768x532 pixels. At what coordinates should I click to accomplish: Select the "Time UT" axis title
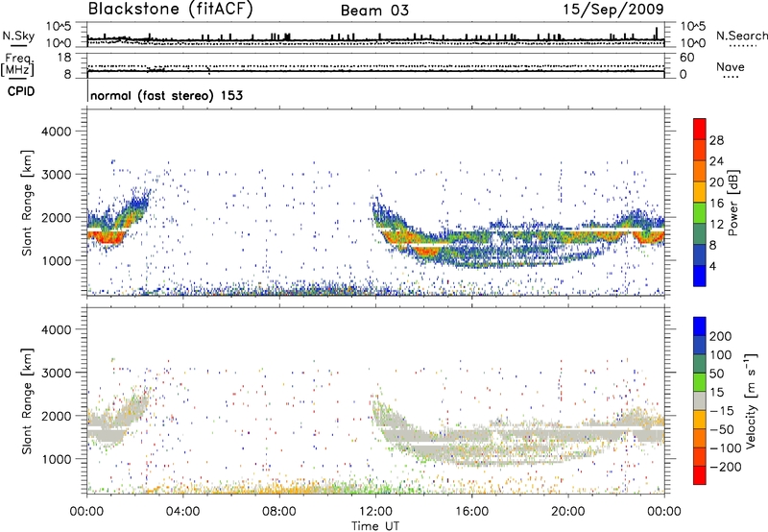coord(375,526)
